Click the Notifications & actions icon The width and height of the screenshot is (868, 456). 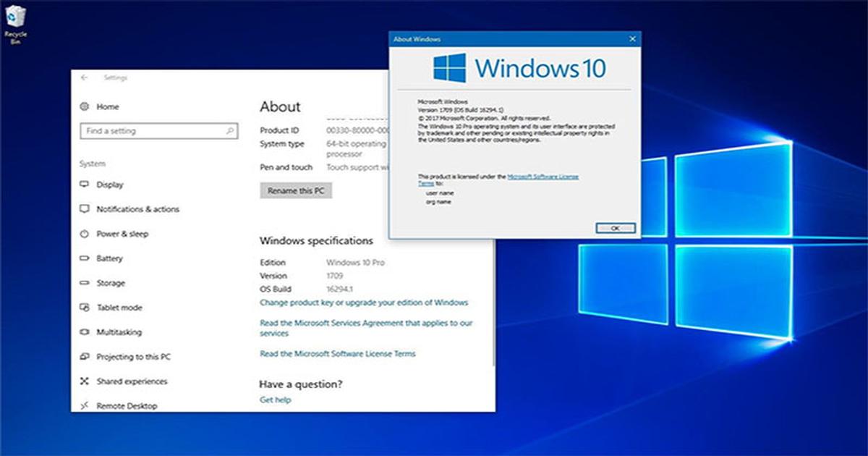[x=84, y=209]
